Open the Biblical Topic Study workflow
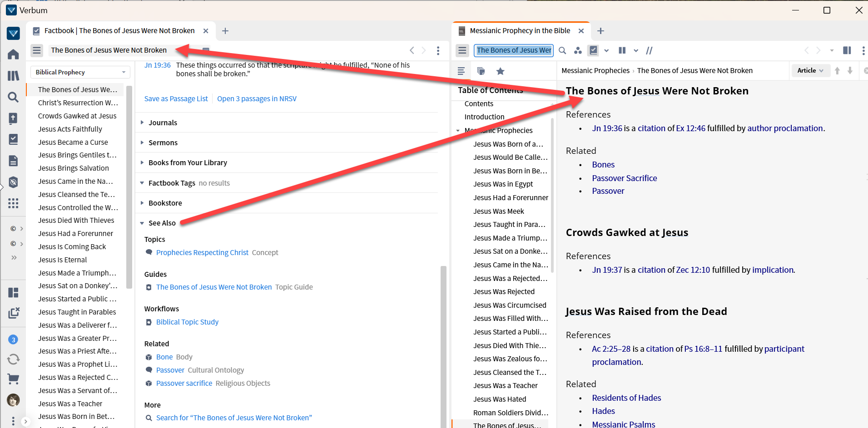Viewport: 868px width, 428px height. pos(187,322)
